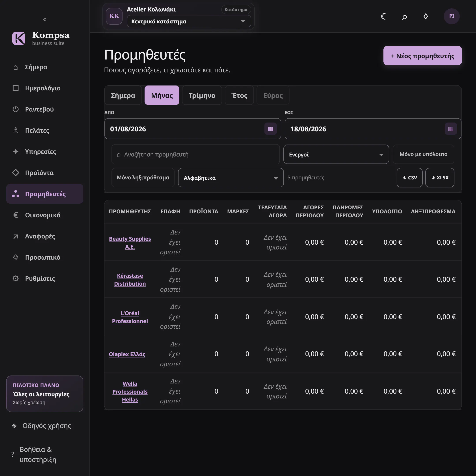The height and width of the screenshot is (476, 476).
Task: Select the Έτος period tab
Action: point(239,95)
